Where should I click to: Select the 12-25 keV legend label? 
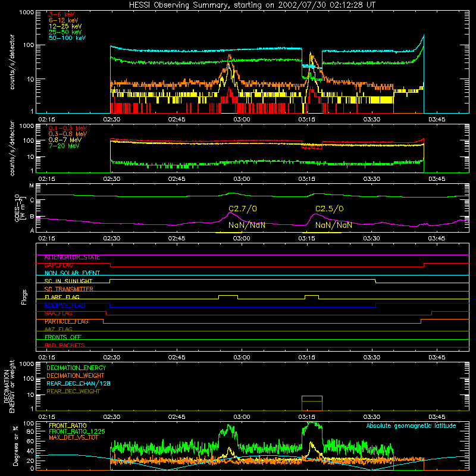65,26
